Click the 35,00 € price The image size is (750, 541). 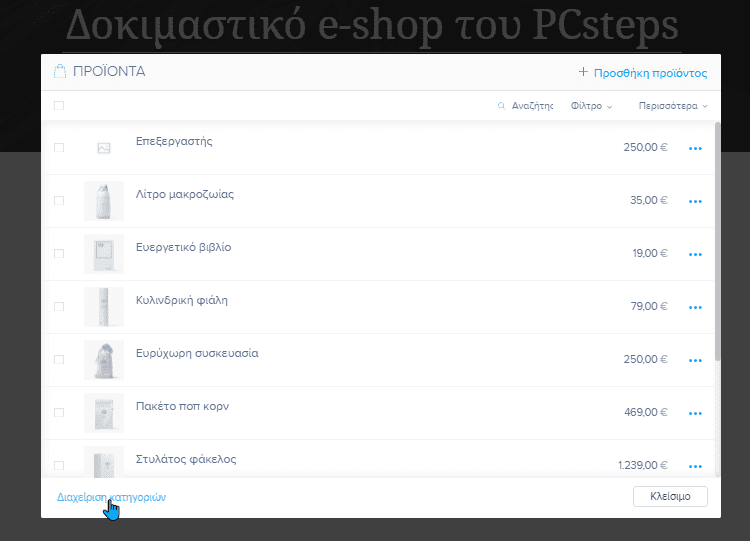pos(649,200)
